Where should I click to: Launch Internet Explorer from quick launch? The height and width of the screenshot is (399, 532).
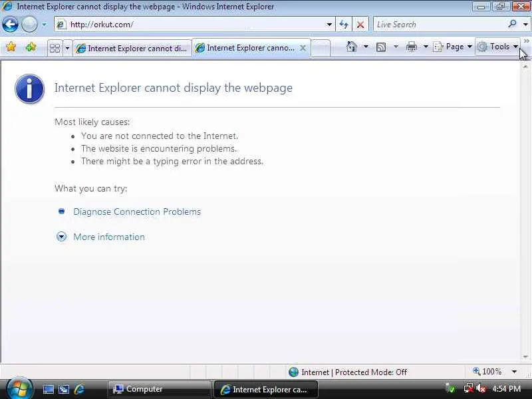coord(79,389)
